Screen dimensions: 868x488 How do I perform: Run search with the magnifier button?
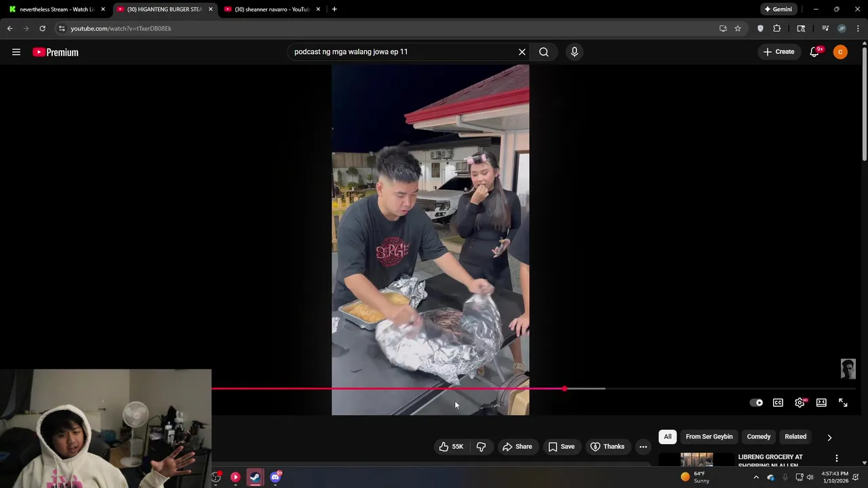pyautogui.click(x=544, y=52)
